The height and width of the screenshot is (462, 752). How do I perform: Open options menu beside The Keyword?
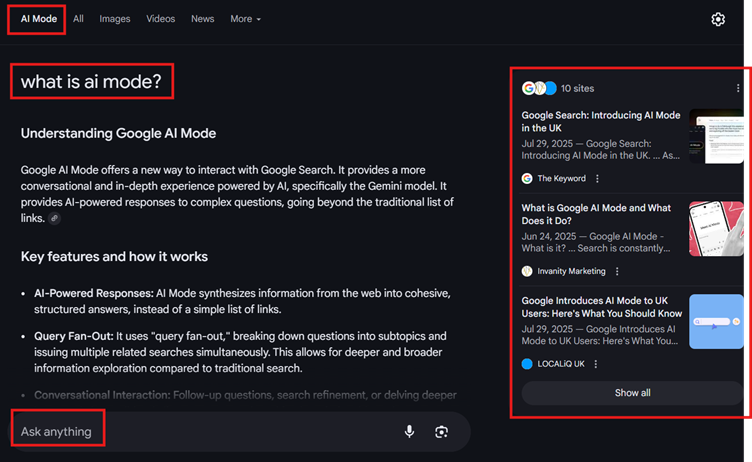[597, 179]
